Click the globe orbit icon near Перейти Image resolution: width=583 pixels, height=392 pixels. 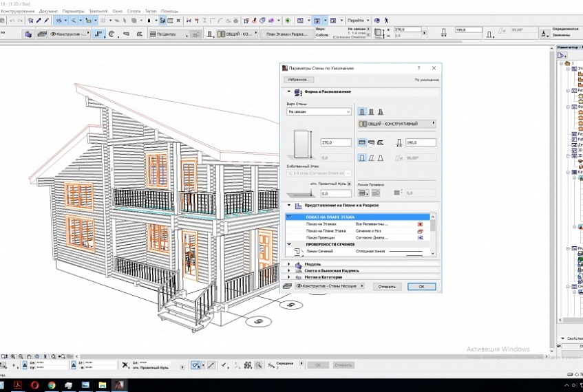(x=377, y=21)
